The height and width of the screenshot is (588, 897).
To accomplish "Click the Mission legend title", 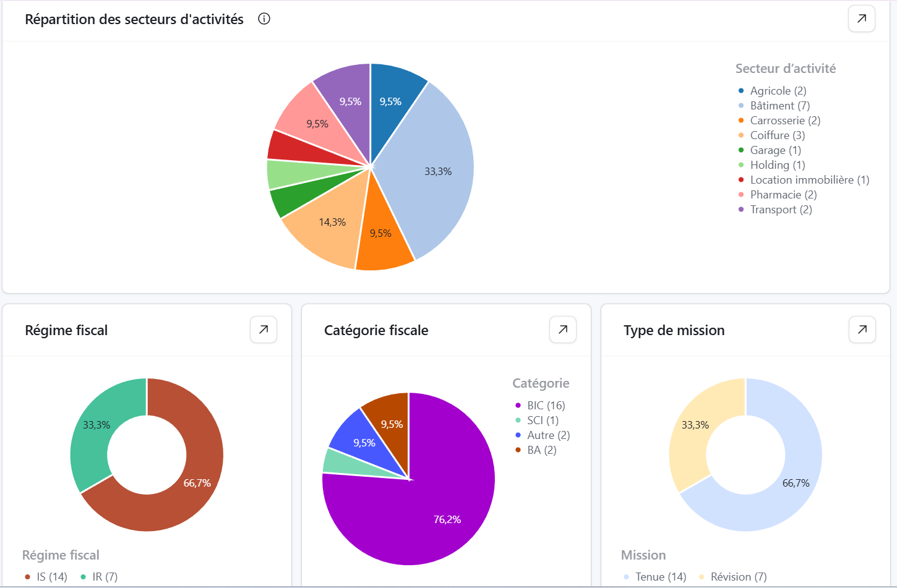I will click(x=643, y=555).
